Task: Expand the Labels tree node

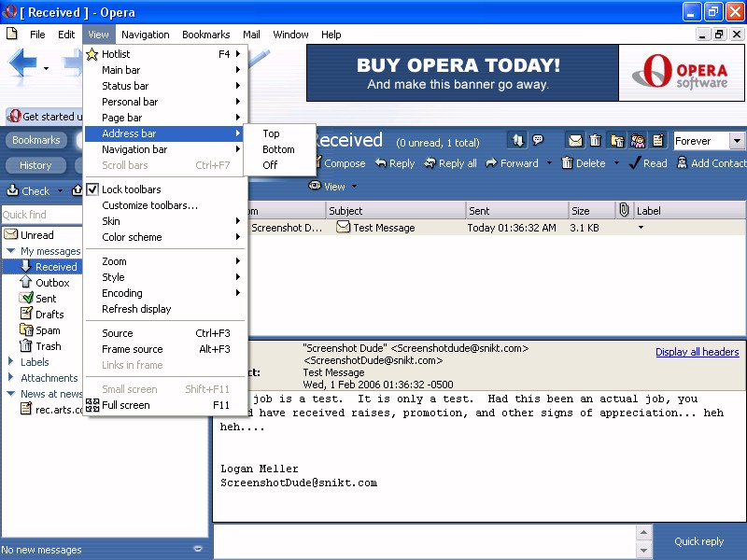Action: point(10,362)
